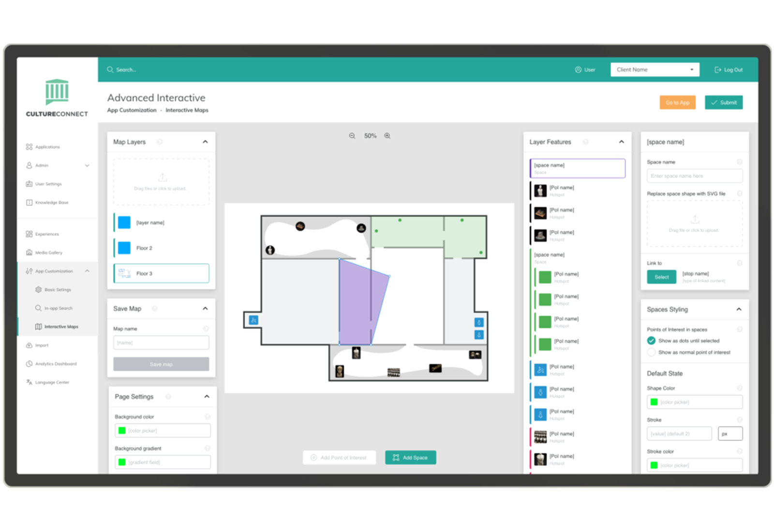Select 'Show as dots until selected' option
Image resolution: width=774 pixels, height=532 pixels.
(x=652, y=340)
